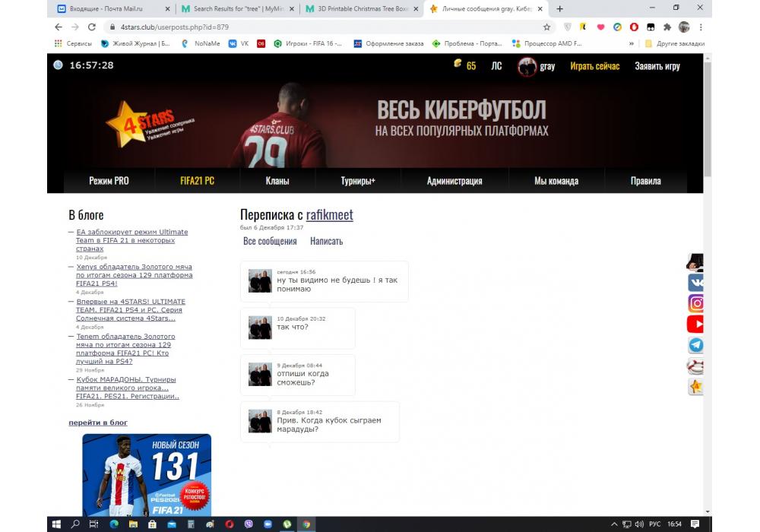Click the Telegram sidebar icon
Viewport: 760px width, 532px height.
[x=695, y=345]
